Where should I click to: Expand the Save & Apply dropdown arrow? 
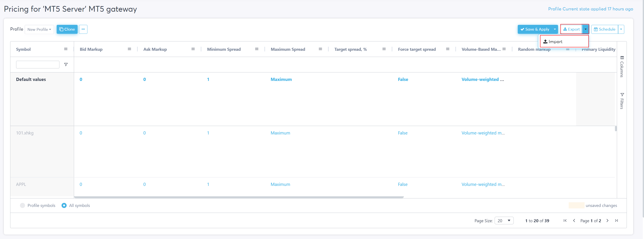[x=555, y=29]
